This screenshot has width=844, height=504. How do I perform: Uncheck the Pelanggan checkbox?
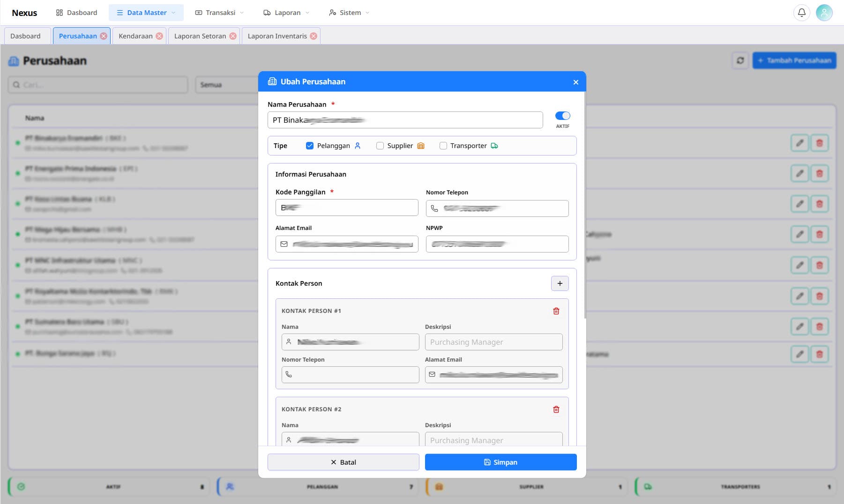(x=309, y=146)
